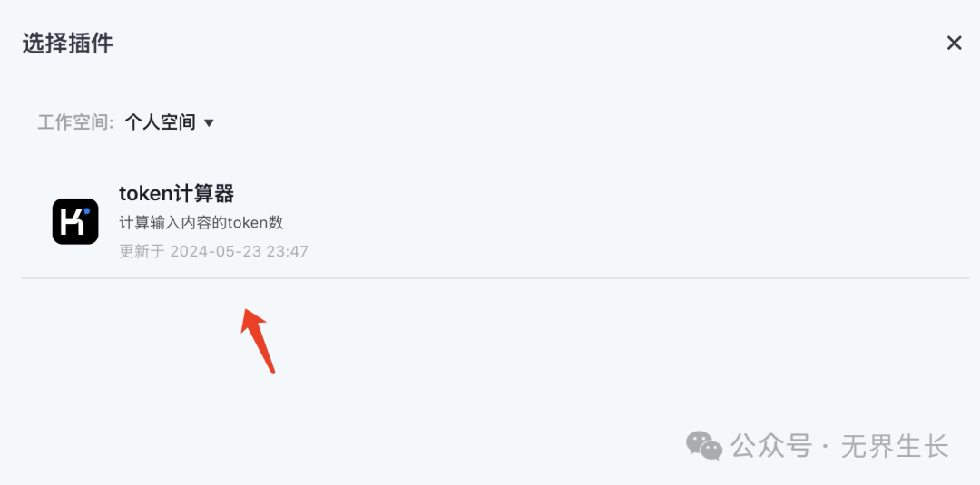Click the blue dot on the K icon

pos(87,211)
